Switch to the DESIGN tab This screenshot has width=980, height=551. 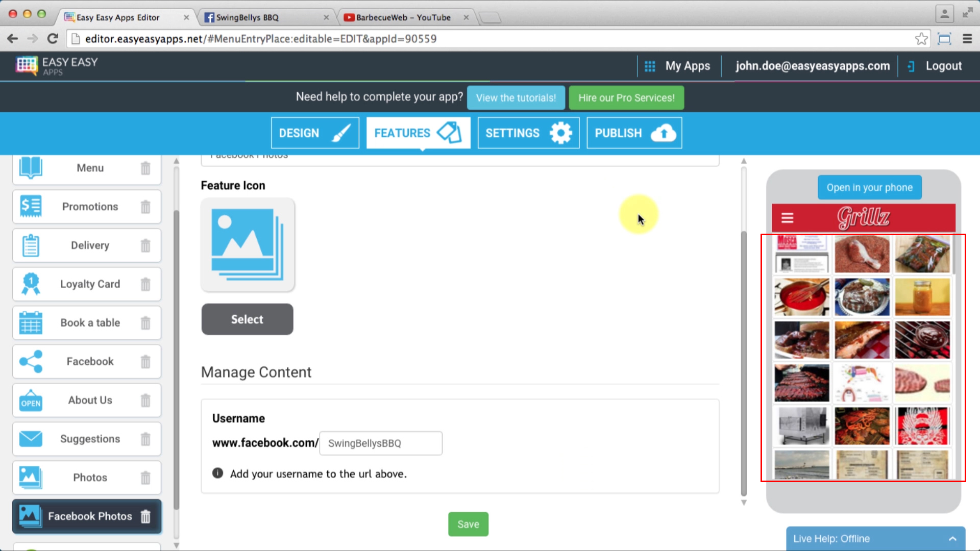pyautogui.click(x=315, y=133)
